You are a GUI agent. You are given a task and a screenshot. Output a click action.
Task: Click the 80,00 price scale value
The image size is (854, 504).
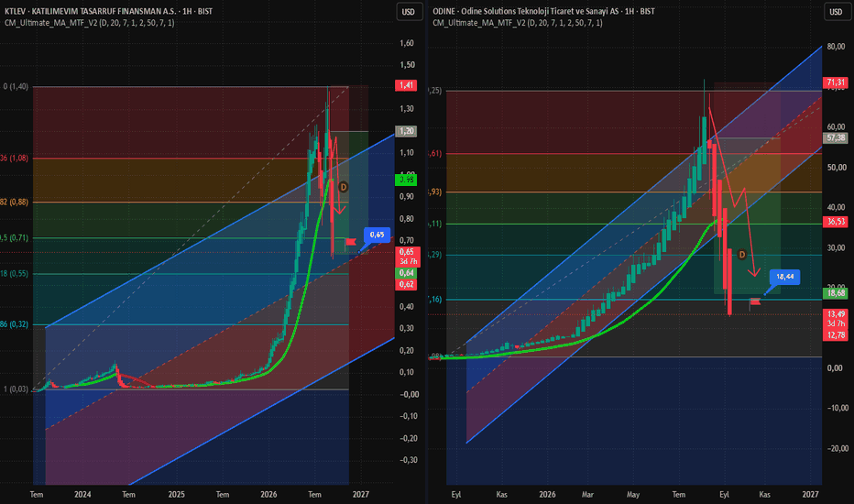click(836, 47)
